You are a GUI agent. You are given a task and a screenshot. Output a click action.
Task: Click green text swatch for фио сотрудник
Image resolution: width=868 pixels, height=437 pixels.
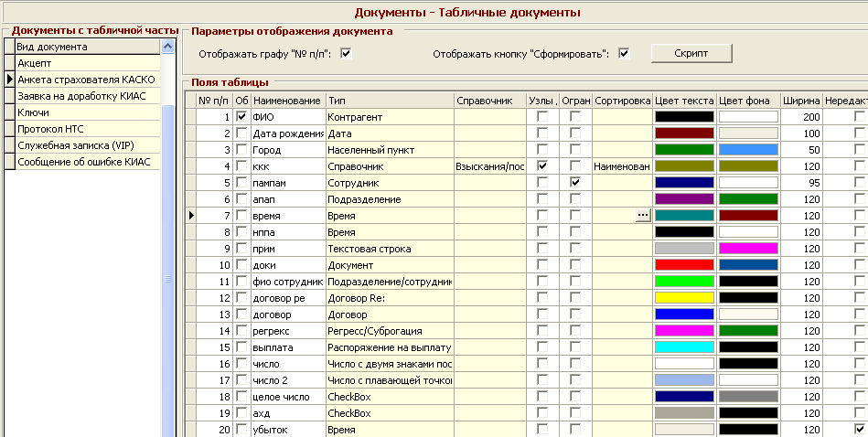(x=684, y=282)
